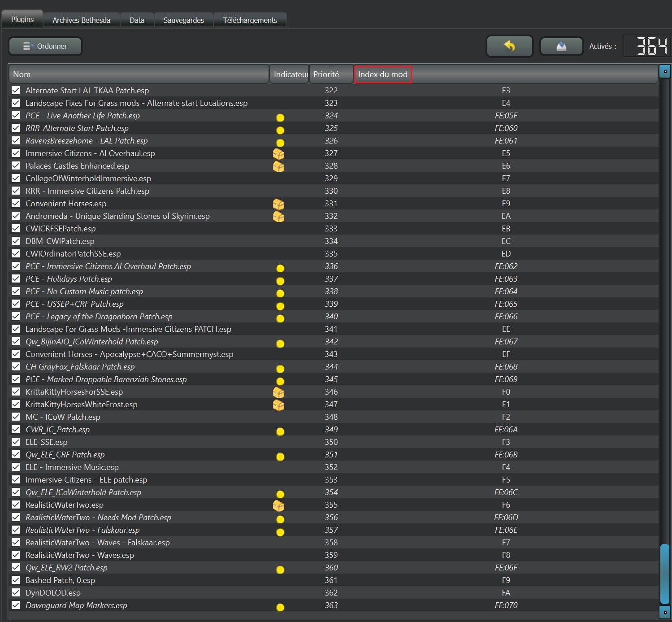Click the yellow restore backup arrow button

click(x=510, y=46)
